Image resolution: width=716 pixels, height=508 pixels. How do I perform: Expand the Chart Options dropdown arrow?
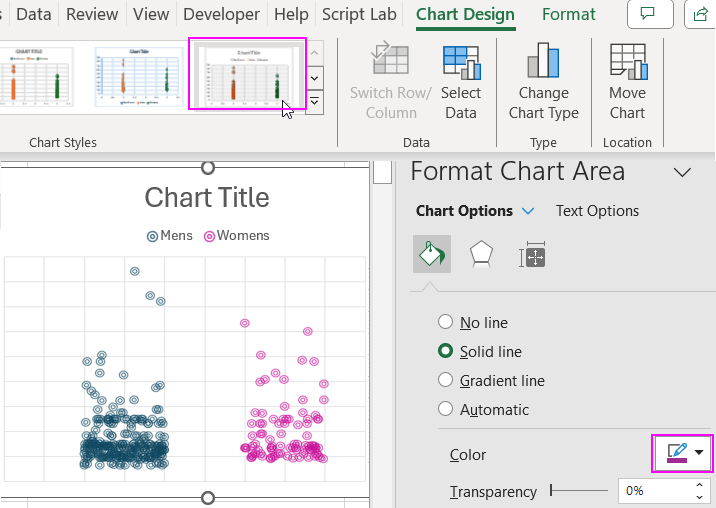528,211
